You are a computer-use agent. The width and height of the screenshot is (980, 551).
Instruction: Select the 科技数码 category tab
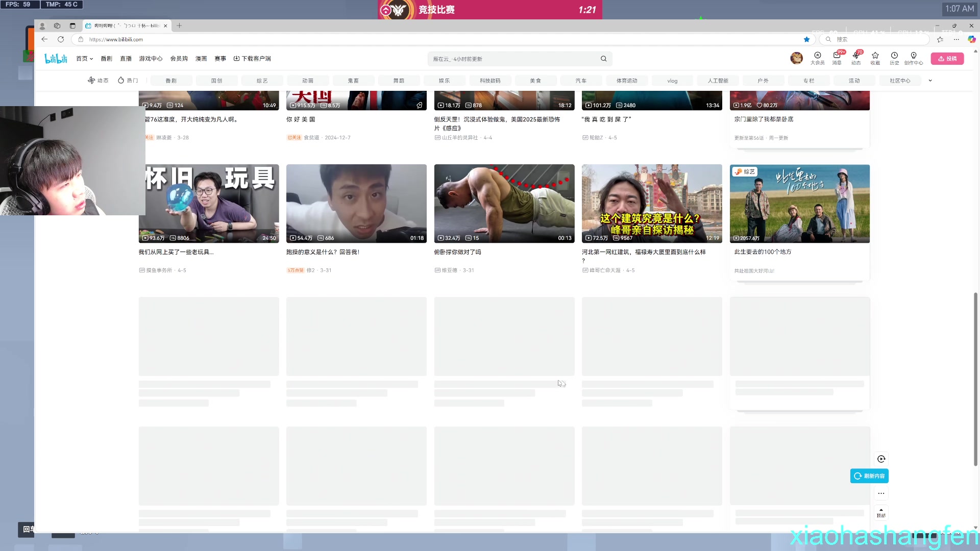click(489, 81)
